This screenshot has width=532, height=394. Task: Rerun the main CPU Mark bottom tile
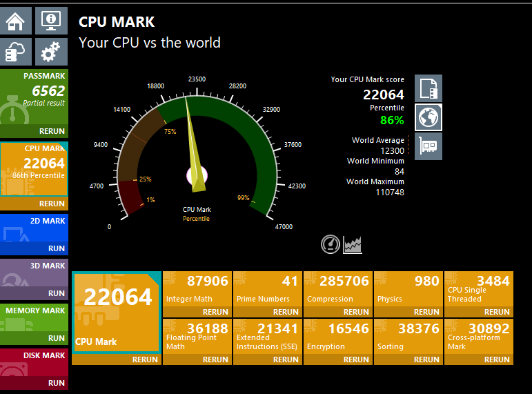[145, 359]
